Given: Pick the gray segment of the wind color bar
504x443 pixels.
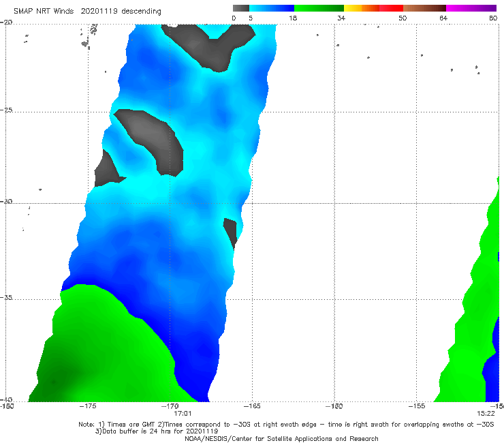Looking at the screenshot, I should [x=241, y=8].
